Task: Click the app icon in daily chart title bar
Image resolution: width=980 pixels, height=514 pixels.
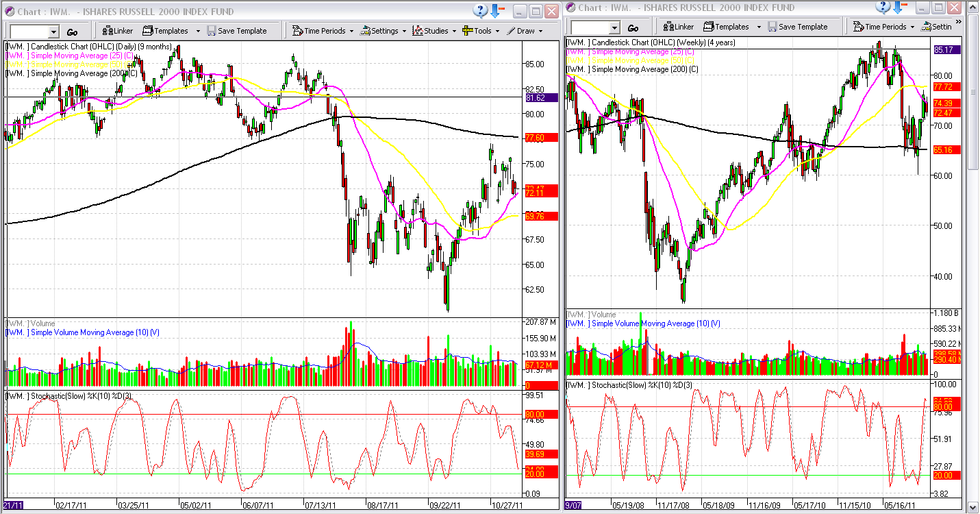Action: tap(8, 11)
